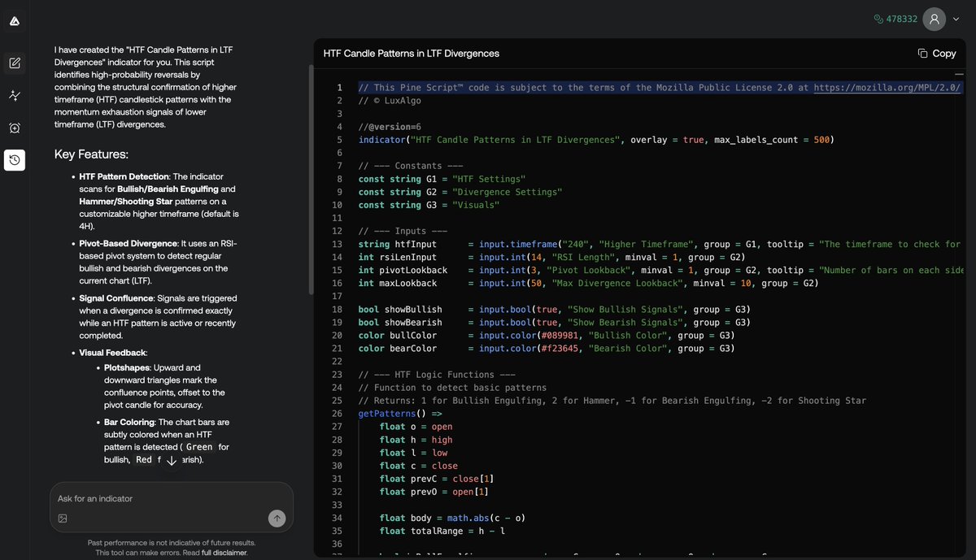Viewport: 976px width, 560px height.
Task: Click the 'float h = high' line
Action: pyautogui.click(x=416, y=439)
